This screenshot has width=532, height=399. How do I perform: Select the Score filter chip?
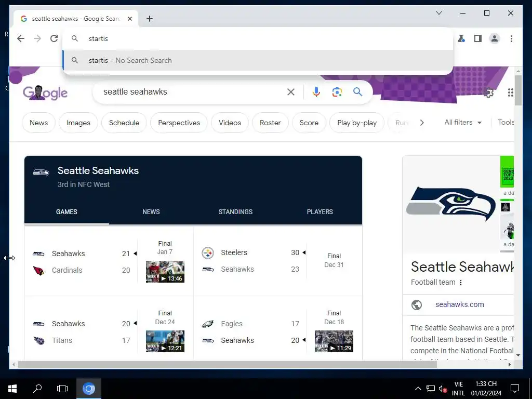coord(309,123)
